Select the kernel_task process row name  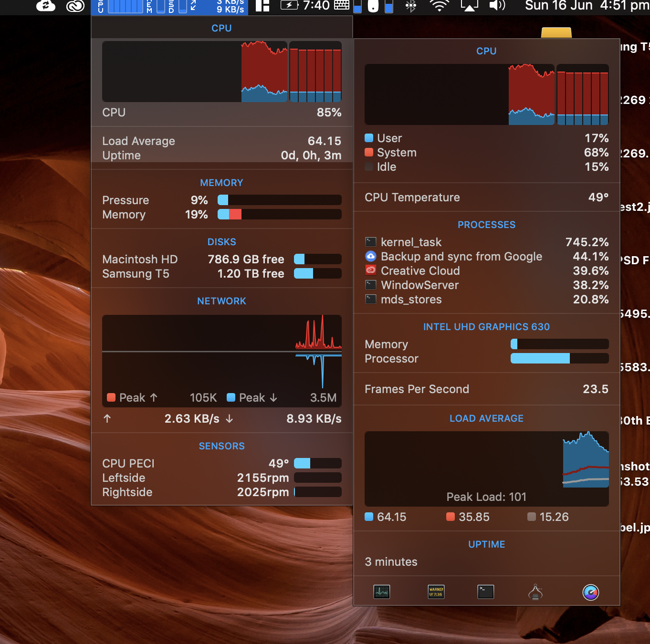[411, 242]
